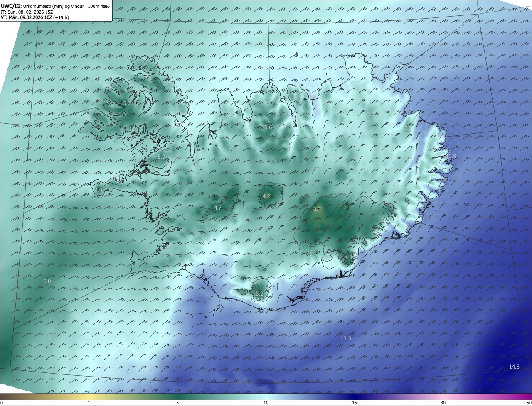532x406 pixels.
Task: Click the map title 'UWC/IG: Úrkomumætti (mm)'
Action: pos(32,6)
